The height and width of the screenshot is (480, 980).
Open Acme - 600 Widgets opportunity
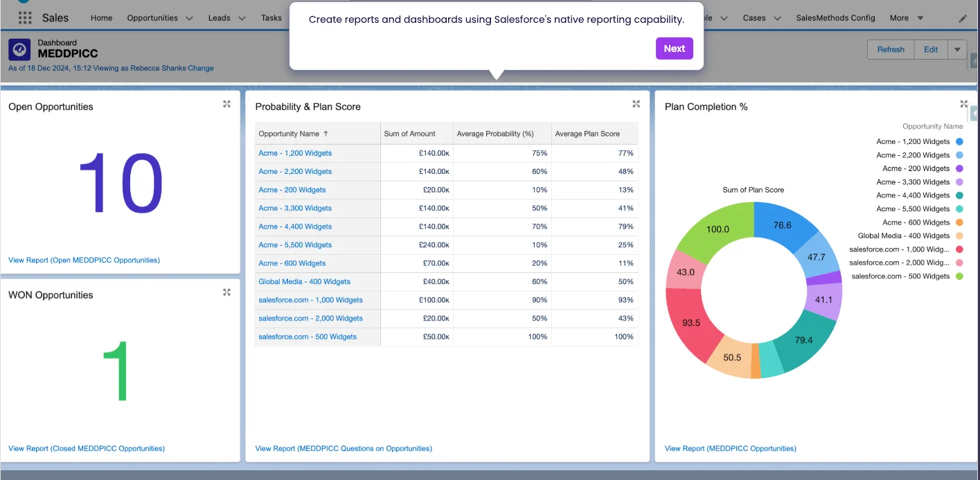coord(292,263)
